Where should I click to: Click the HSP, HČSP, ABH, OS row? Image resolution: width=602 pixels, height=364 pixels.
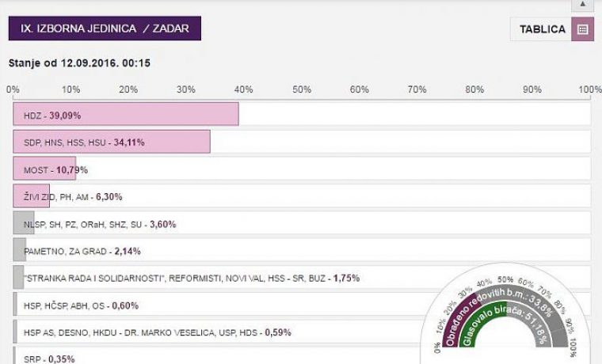tap(302, 304)
